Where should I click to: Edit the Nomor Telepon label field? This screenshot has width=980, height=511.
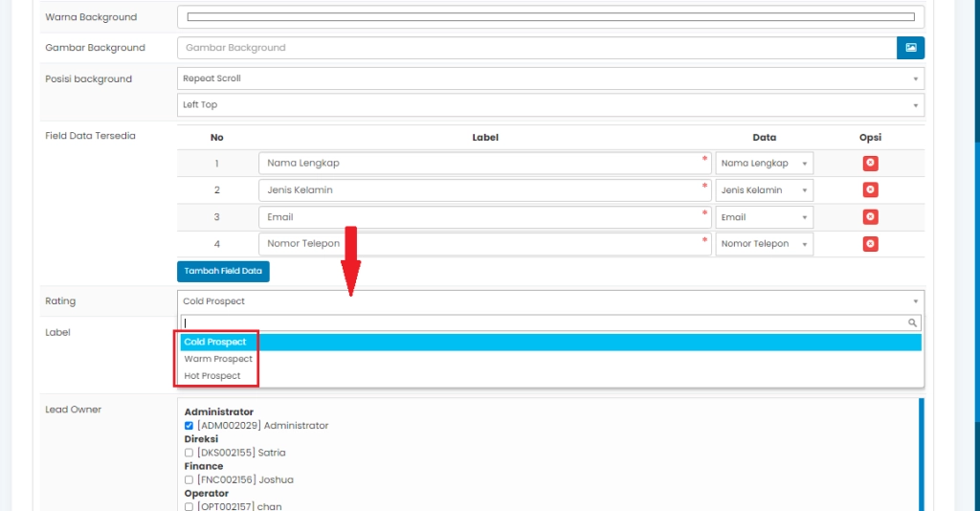484,244
